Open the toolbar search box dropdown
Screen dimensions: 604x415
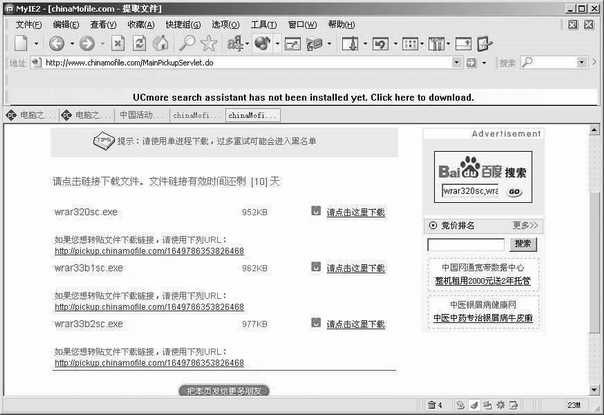(580, 62)
